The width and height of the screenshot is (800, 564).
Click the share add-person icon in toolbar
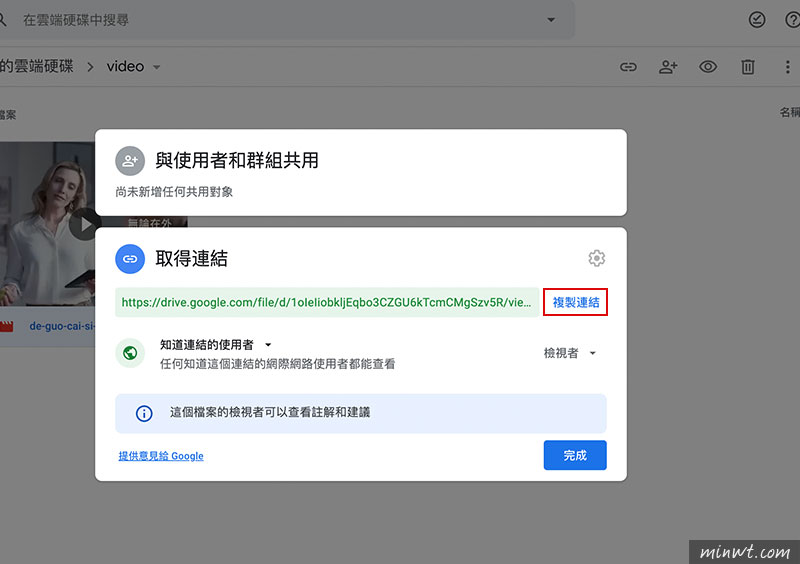click(668, 67)
